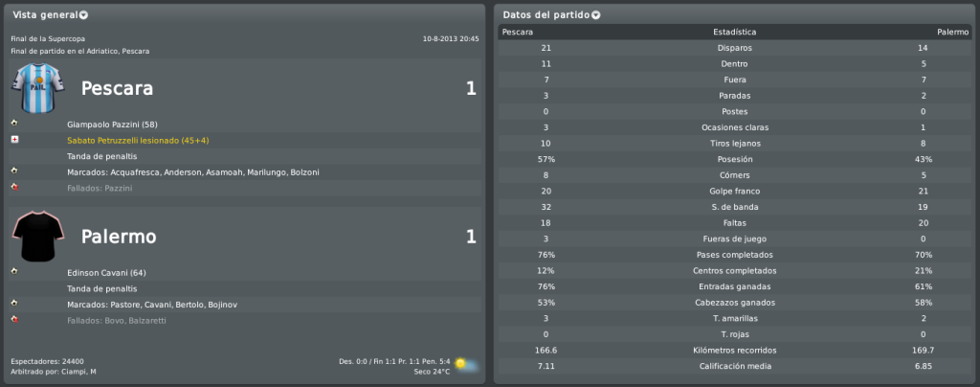Click the missed penalty icon beside Bovo, Balzaretti

pos(14,319)
